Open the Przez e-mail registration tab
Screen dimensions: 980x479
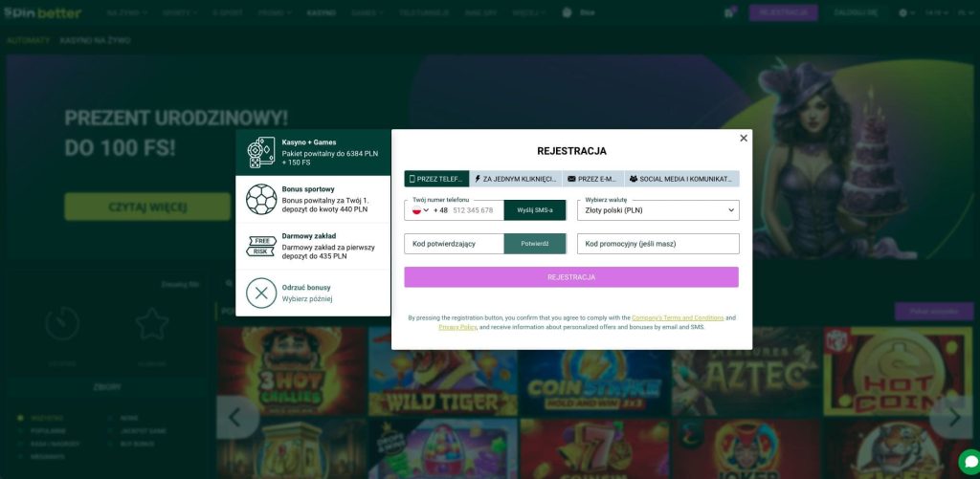coord(592,179)
